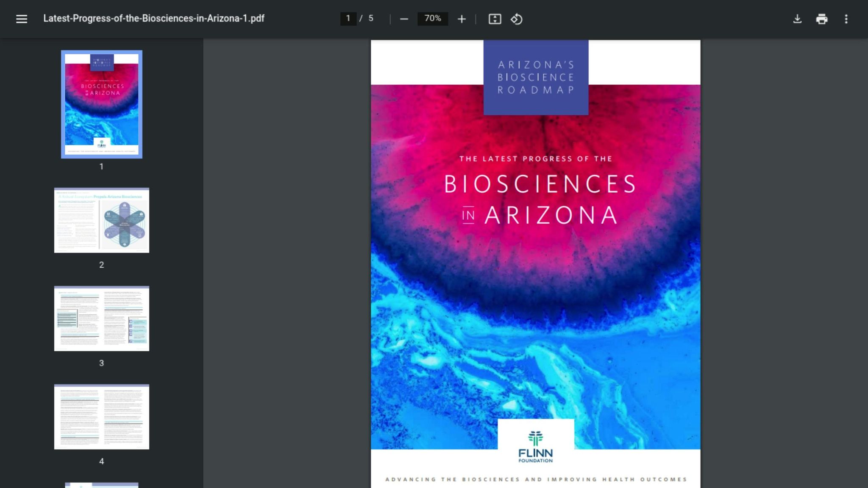The width and height of the screenshot is (868, 488).
Task: Jump to page 3 thumbnail
Action: [x=102, y=319]
